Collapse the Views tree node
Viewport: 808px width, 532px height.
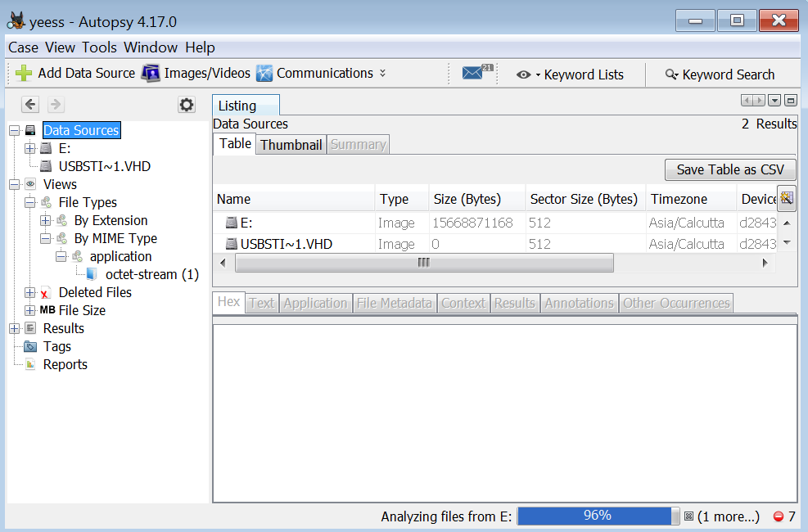point(15,184)
